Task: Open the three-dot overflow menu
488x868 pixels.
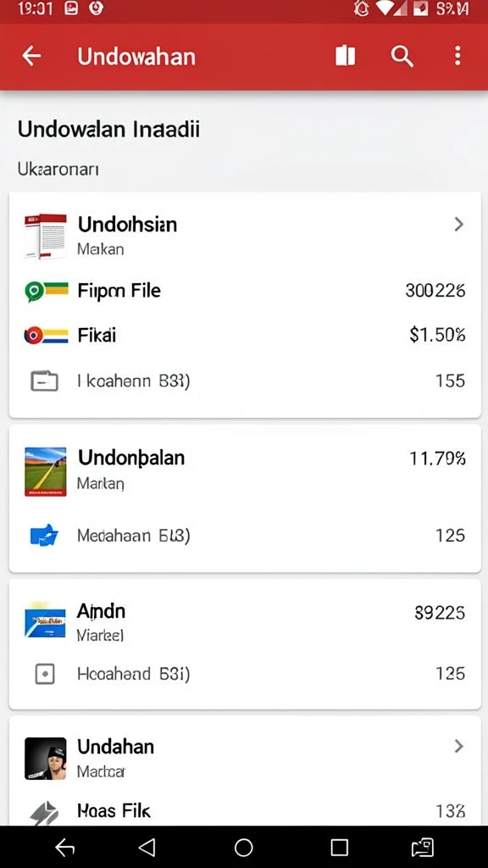Action: click(x=457, y=56)
